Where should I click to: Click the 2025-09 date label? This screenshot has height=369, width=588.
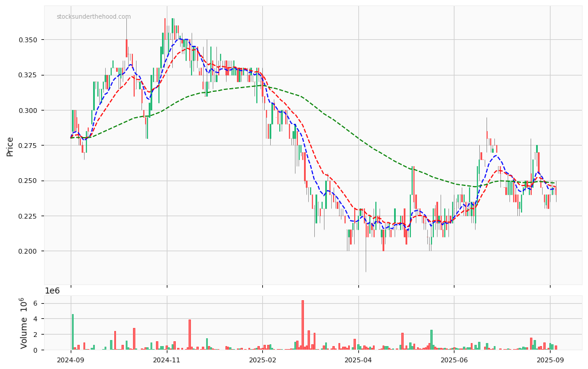(x=550, y=360)
